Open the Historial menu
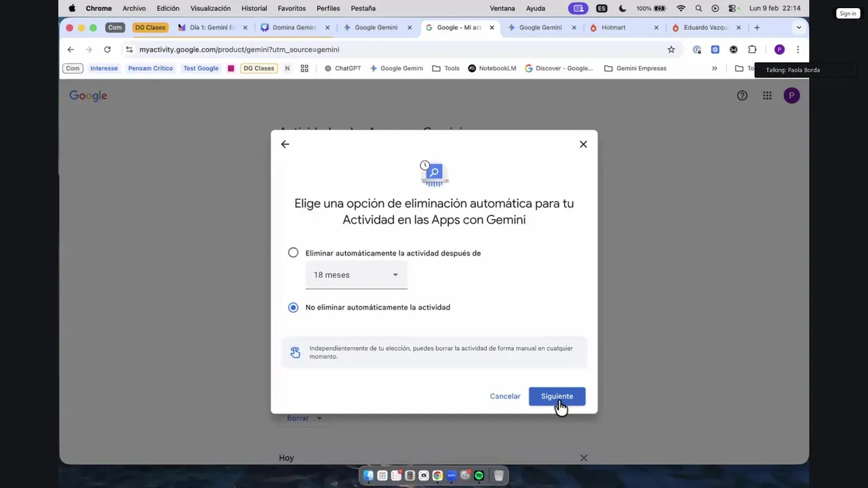Image resolution: width=868 pixels, height=488 pixels. [254, 8]
